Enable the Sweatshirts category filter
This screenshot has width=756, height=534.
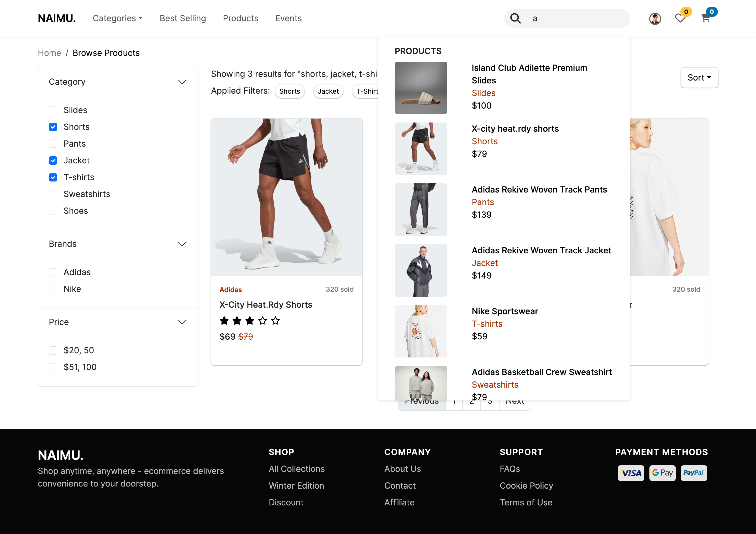click(x=53, y=194)
